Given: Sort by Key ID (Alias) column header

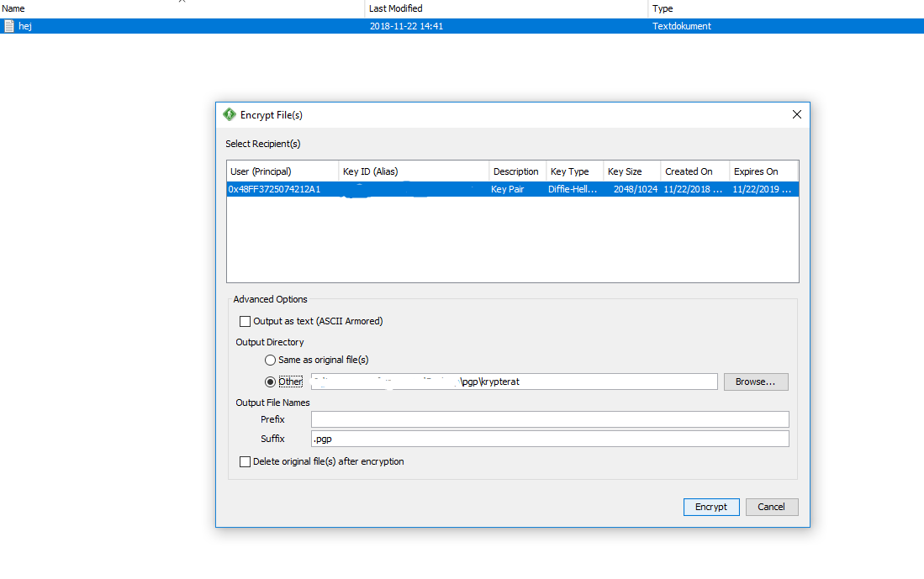Looking at the screenshot, I should coord(413,171).
